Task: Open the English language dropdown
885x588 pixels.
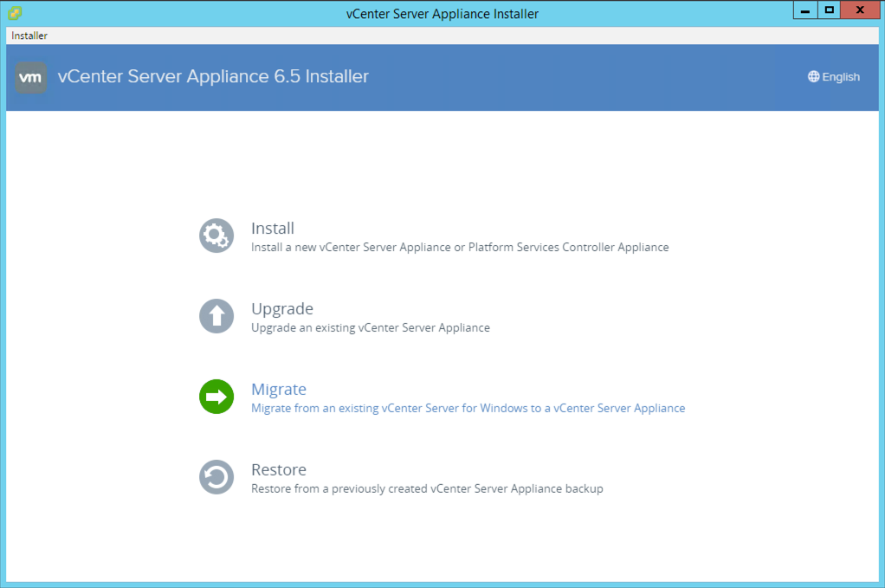Action: point(834,77)
